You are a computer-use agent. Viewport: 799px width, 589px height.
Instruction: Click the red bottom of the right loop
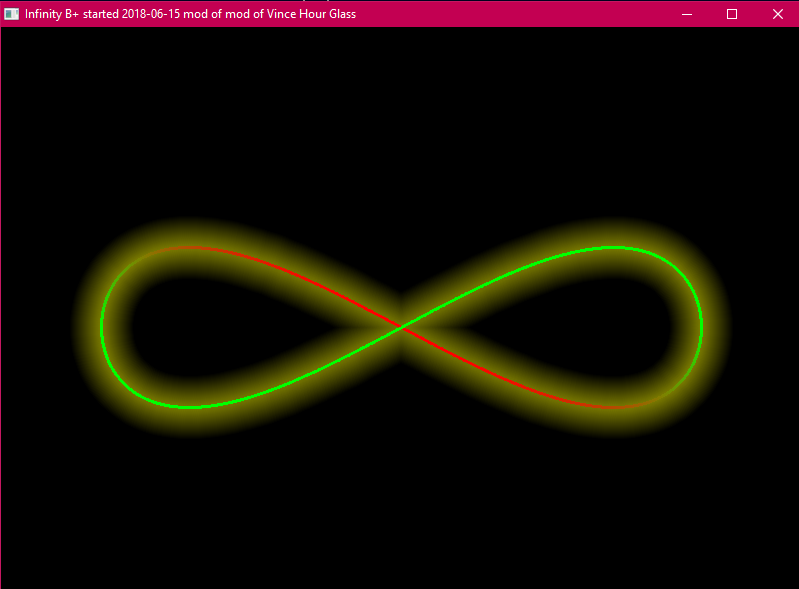pyautogui.click(x=612, y=407)
